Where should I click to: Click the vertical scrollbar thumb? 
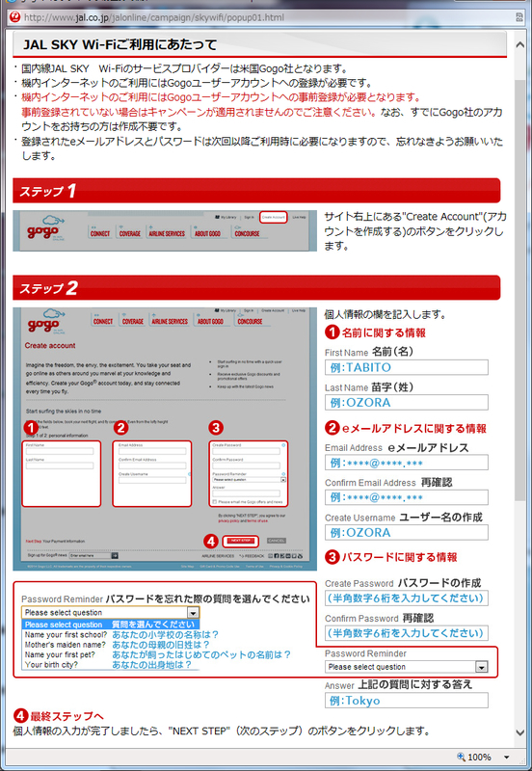(519, 290)
